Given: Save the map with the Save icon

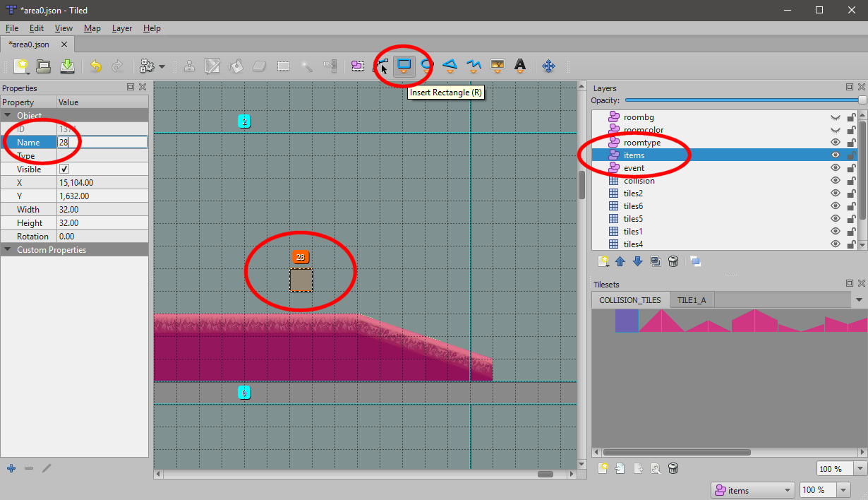Looking at the screenshot, I should [x=67, y=66].
